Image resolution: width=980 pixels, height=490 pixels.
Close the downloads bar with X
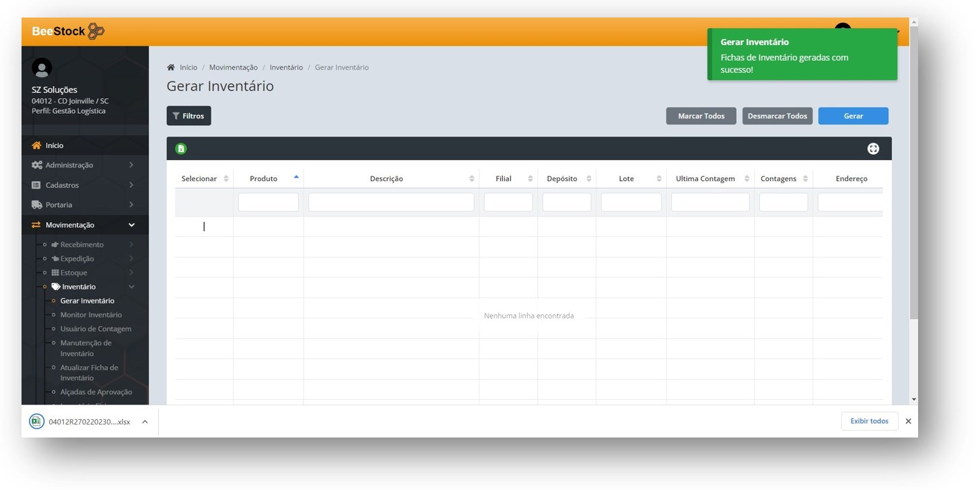[908, 421]
